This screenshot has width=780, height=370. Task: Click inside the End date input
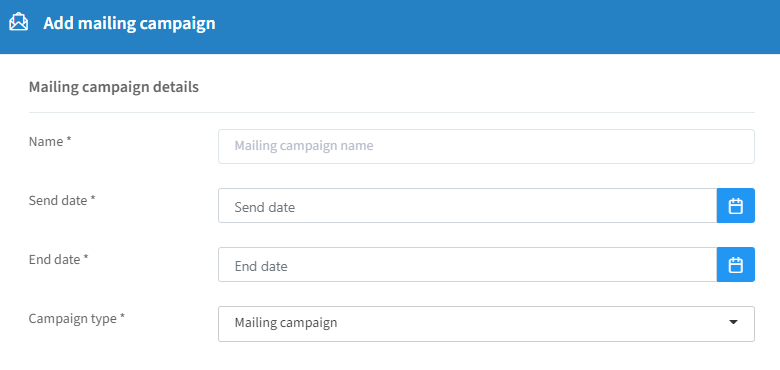[x=468, y=265]
